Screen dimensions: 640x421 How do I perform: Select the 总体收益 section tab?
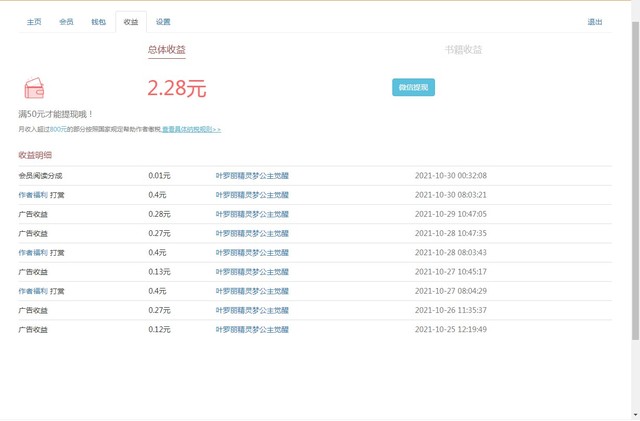[x=166, y=49]
